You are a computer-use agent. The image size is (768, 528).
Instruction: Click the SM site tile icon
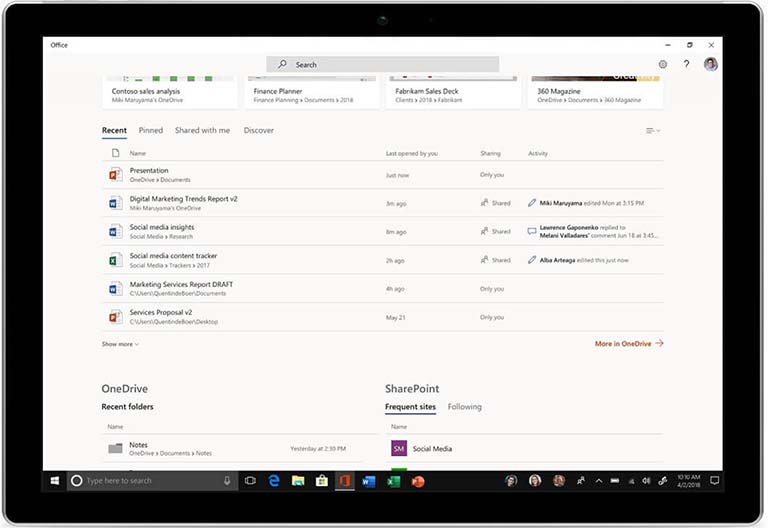point(399,448)
